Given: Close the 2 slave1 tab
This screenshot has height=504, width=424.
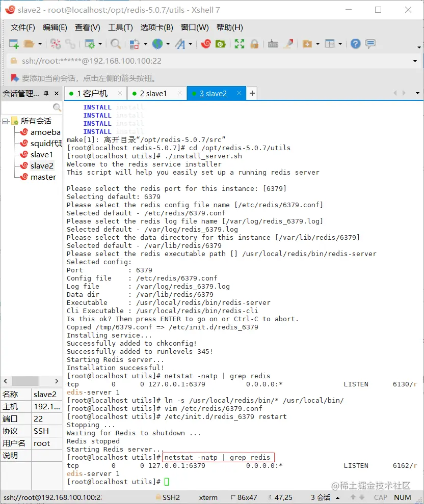Looking at the screenshot, I should [179, 93].
